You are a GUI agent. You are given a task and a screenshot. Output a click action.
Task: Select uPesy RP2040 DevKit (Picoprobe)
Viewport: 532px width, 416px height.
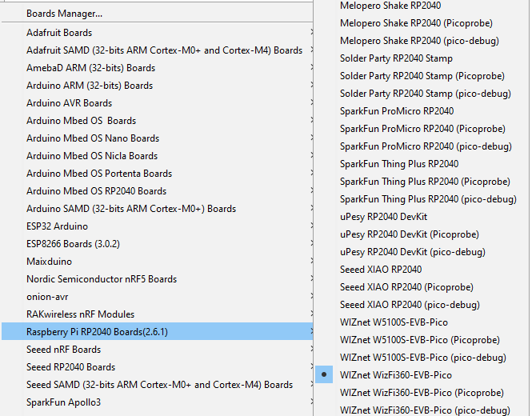(x=422, y=234)
